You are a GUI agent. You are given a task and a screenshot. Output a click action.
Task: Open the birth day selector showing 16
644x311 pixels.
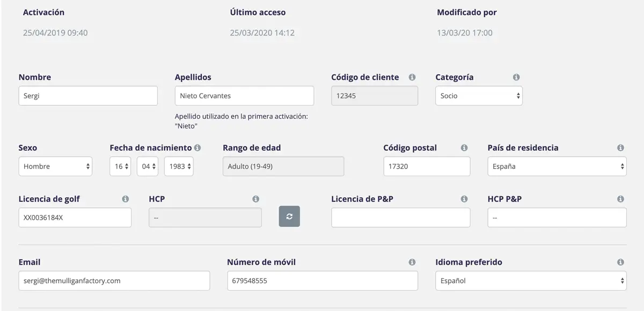(x=120, y=166)
